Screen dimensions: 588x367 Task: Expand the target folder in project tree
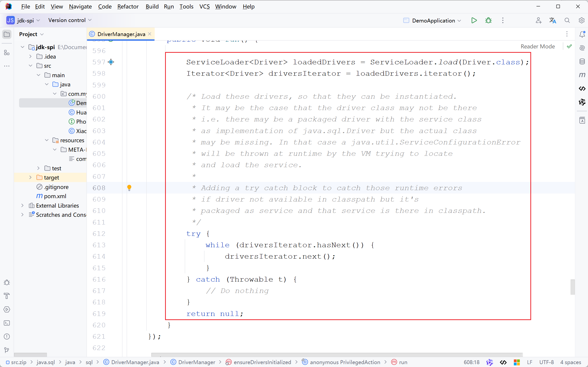pyautogui.click(x=30, y=177)
